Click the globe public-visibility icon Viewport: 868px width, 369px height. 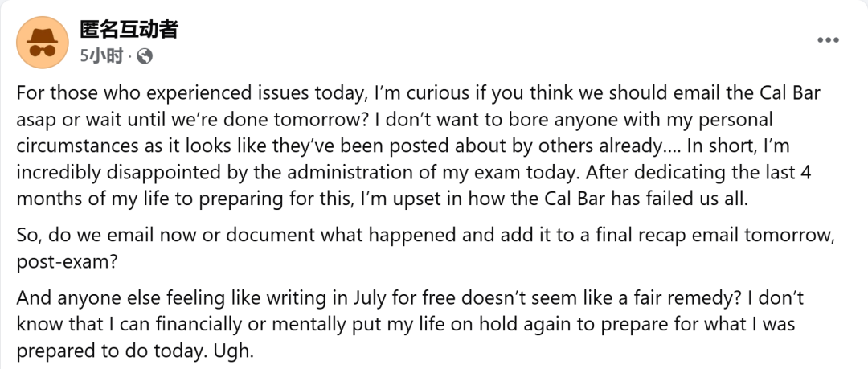click(x=145, y=56)
